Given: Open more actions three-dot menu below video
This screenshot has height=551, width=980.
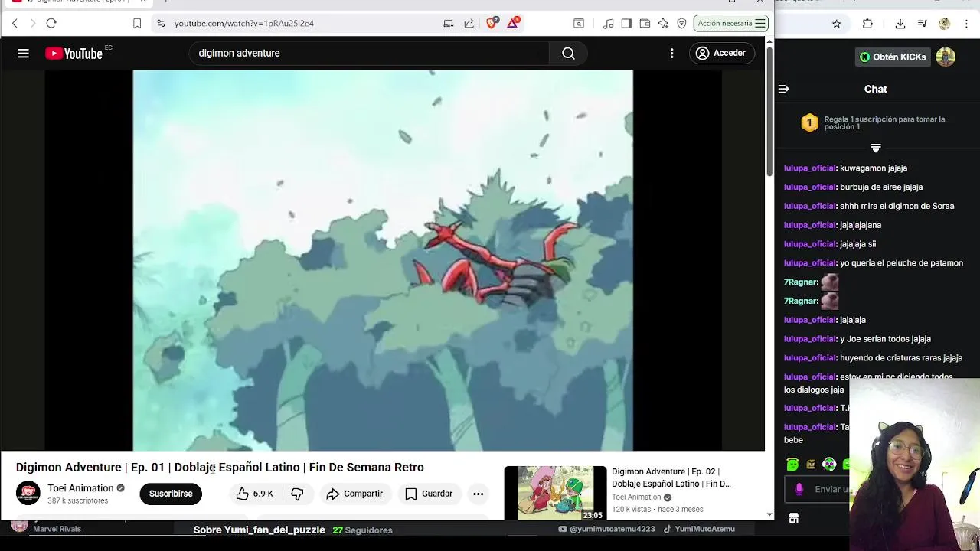Looking at the screenshot, I should [x=478, y=494].
